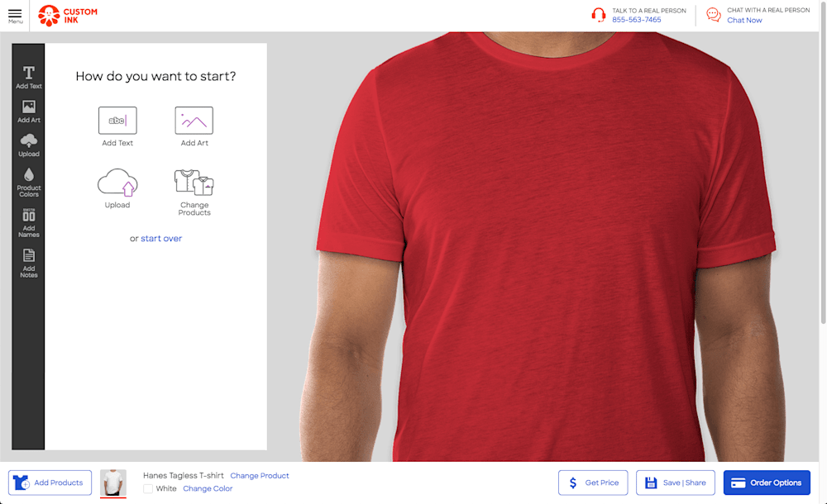Click the Hanes T-shirt product thumbnail

click(x=113, y=483)
